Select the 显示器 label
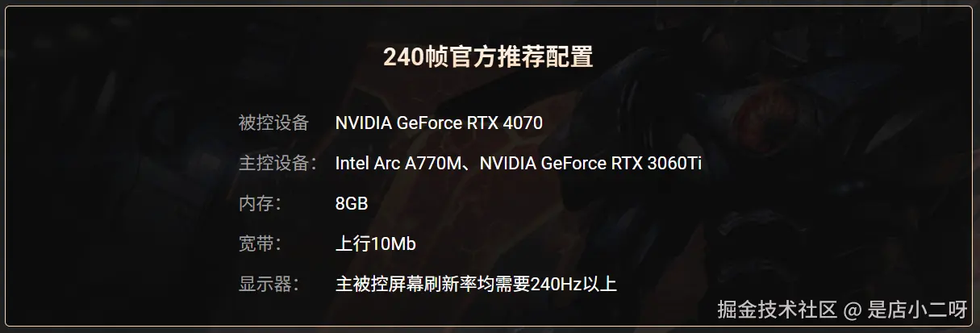 coord(268,284)
